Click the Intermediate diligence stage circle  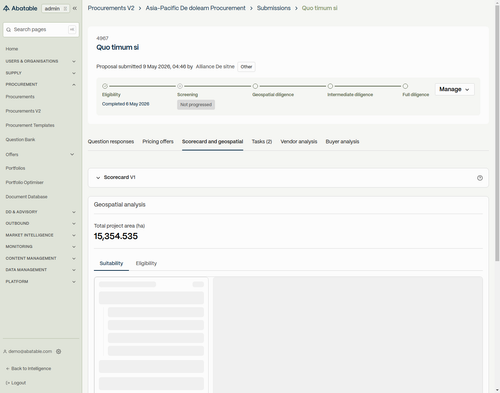pos(330,86)
